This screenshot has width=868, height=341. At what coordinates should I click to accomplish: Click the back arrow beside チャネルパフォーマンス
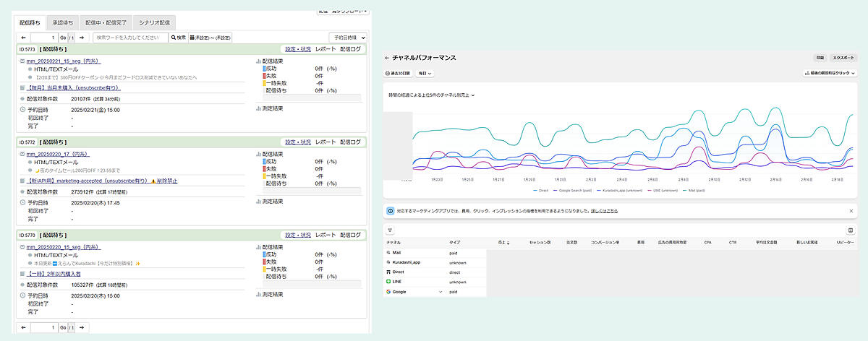pyautogui.click(x=387, y=57)
